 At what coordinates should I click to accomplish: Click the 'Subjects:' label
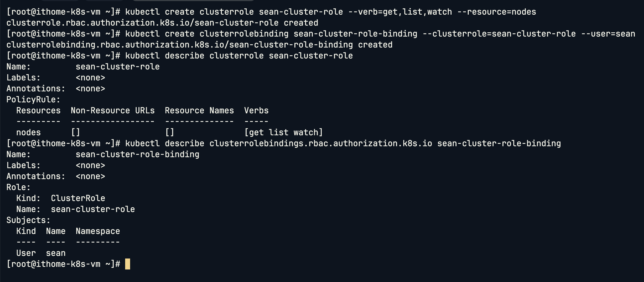28,220
